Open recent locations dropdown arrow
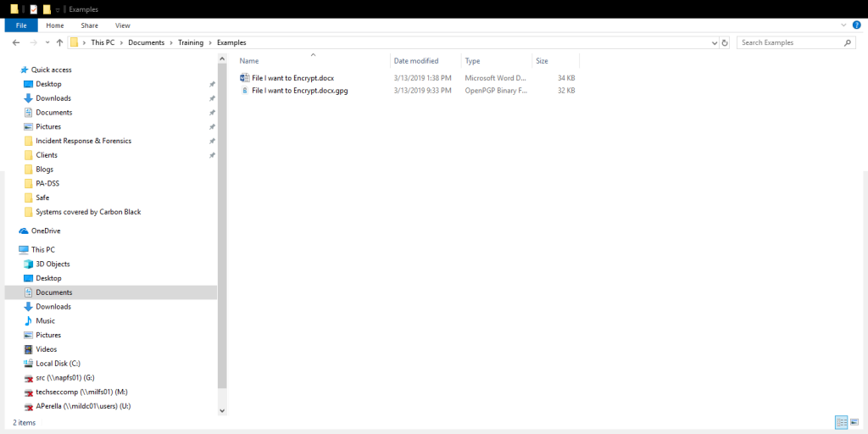Screen dimensions: 868x434 tap(47, 42)
